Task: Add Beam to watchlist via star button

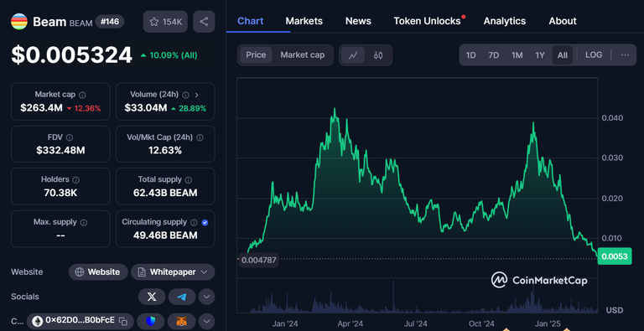Action: pos(165,22)
